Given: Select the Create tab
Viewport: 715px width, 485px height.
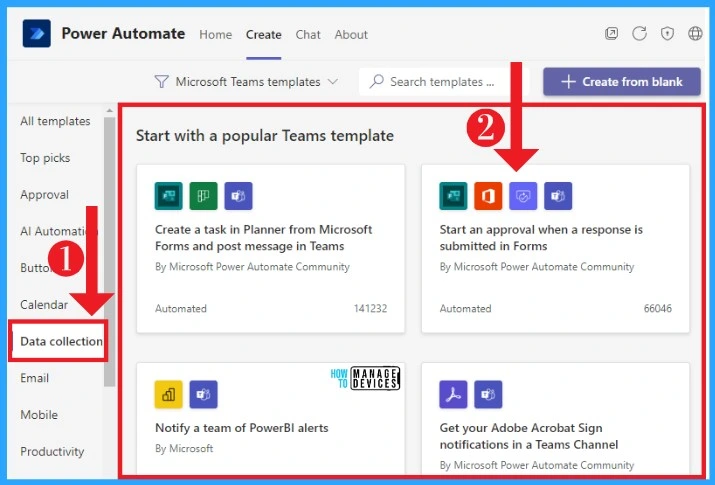Looking at the screenshot, I should coord(264,35).
